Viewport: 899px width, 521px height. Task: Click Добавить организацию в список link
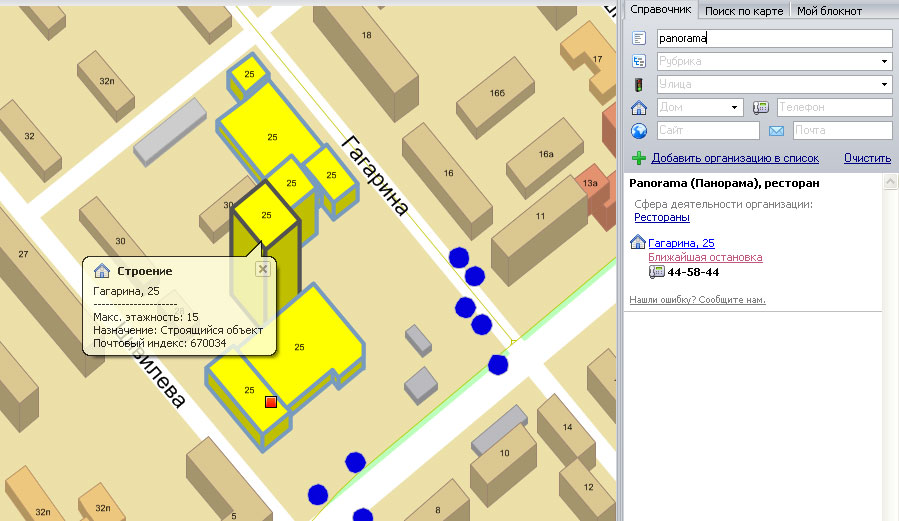[735, 158]
